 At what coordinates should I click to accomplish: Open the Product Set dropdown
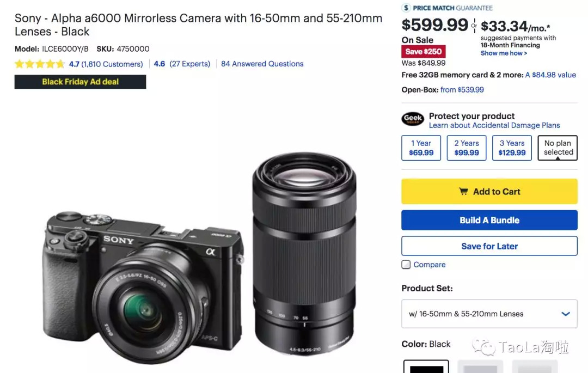489,314
